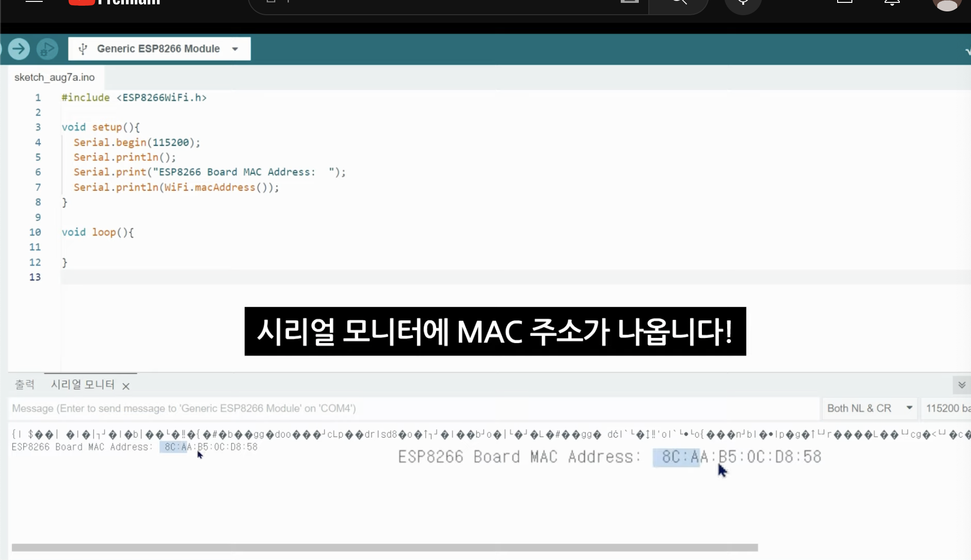Click the USB icon in board selector
This screenshot has height=560, width=971.
point(83,49)
